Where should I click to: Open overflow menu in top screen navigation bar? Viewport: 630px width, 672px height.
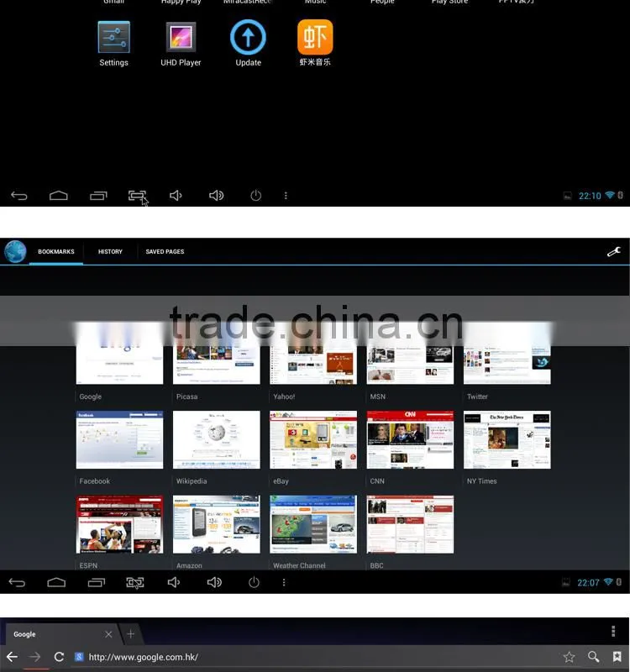(x=286, y=196)
